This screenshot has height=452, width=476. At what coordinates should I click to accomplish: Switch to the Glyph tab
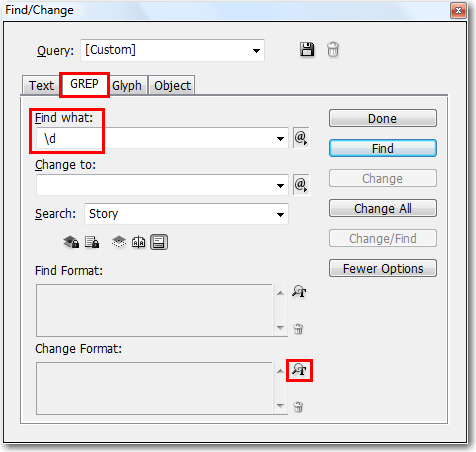pyautogui.click(x=127, y=86)
